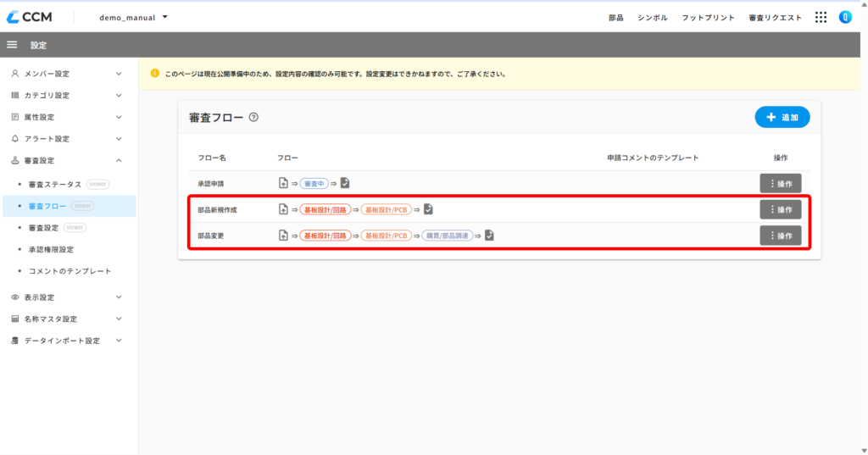Click the 購買/部品調達 tag
Screen dimensions: 868x455
(x=448, y=236)
